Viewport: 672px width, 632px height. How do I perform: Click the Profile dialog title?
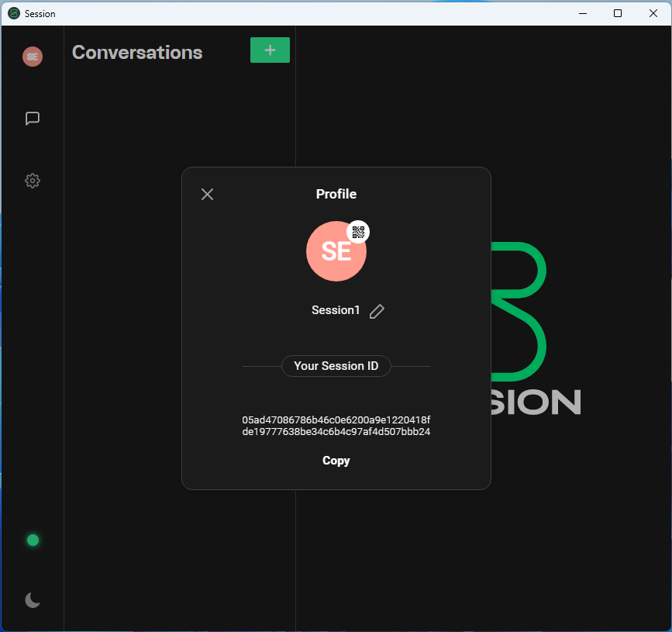336,194
